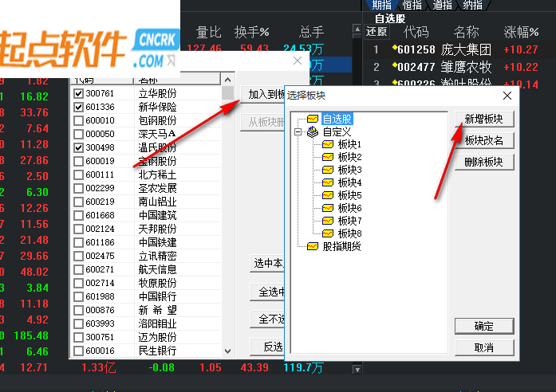
Task: Click the 删除板块 button
Action: [x=484, y=163]
